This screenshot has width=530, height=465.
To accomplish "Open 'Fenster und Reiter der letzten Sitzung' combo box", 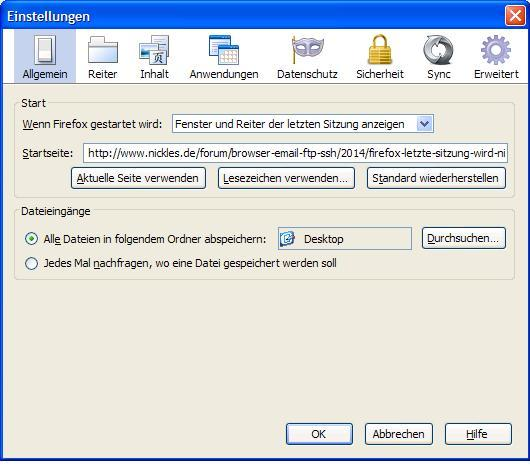I will click(303, 124).
